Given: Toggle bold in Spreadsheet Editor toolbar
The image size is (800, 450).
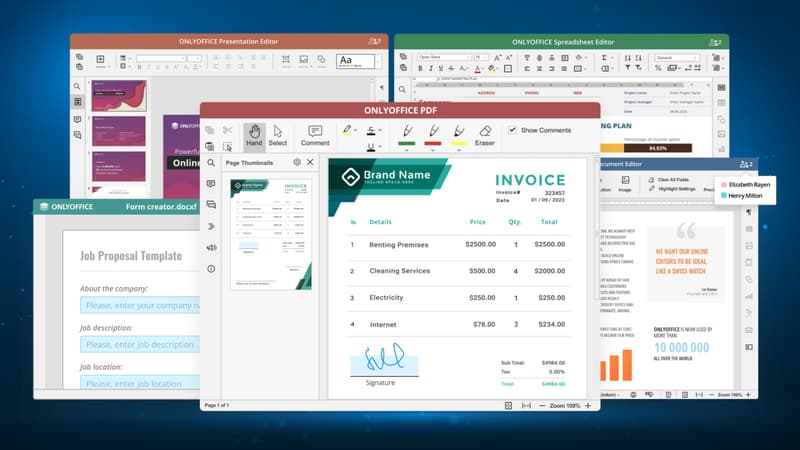Looking at the screenshot, I should pyautogui.click(x=420, y=68).
